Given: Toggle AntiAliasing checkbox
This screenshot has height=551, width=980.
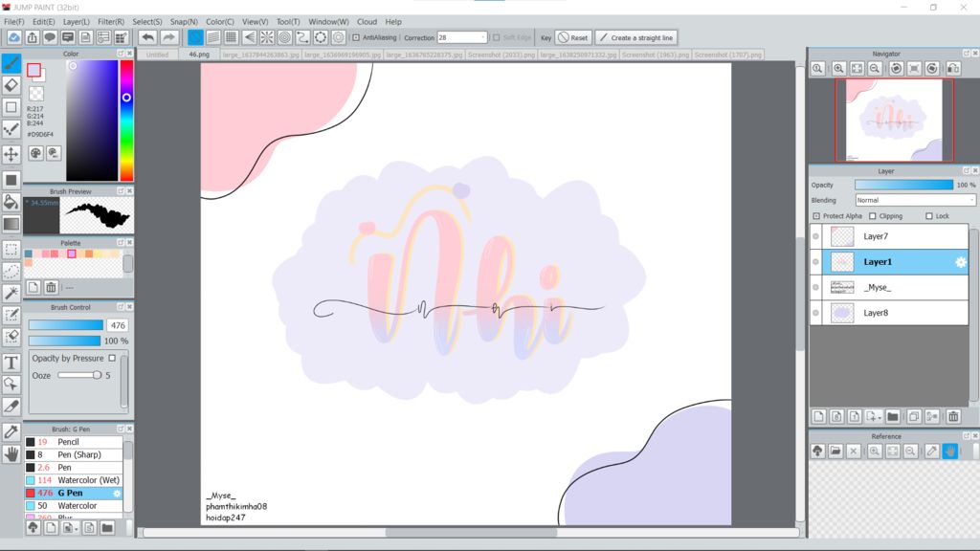Looking at the screenshot, I should pyautogui.click(x=356, y=37).
